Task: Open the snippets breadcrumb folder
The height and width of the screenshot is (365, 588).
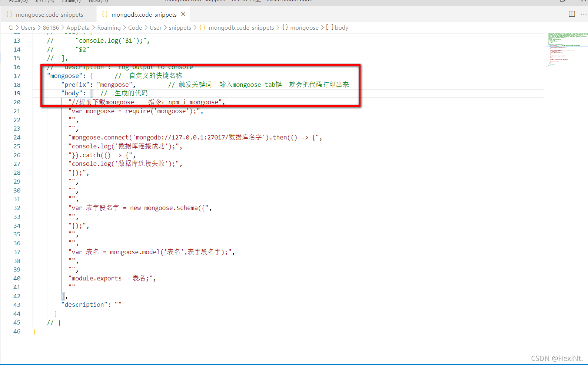Action: 180,27
